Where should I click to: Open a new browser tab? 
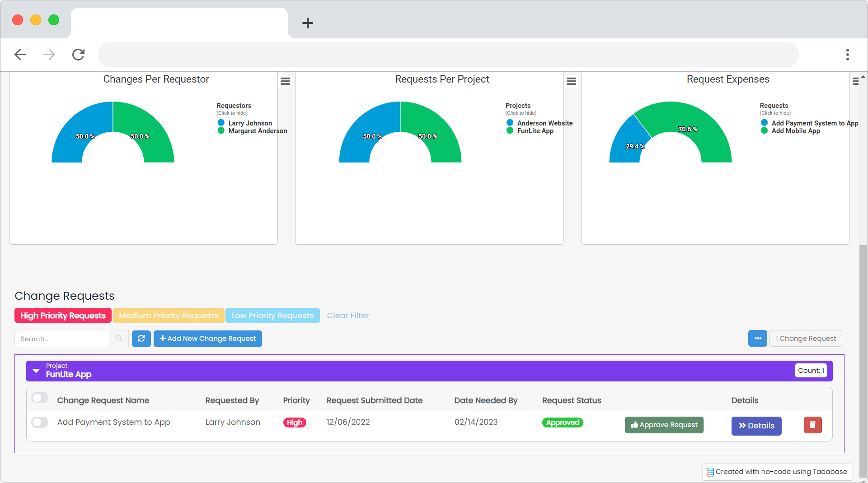308,23
